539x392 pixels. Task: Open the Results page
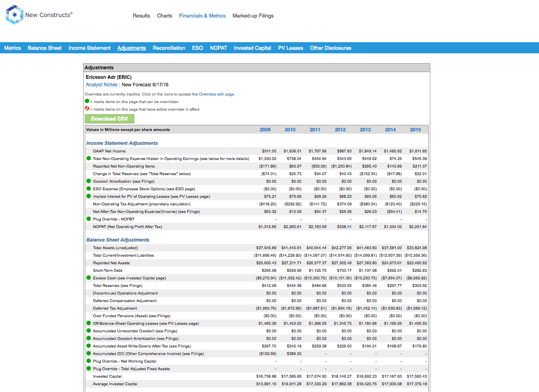pos(141,16)
